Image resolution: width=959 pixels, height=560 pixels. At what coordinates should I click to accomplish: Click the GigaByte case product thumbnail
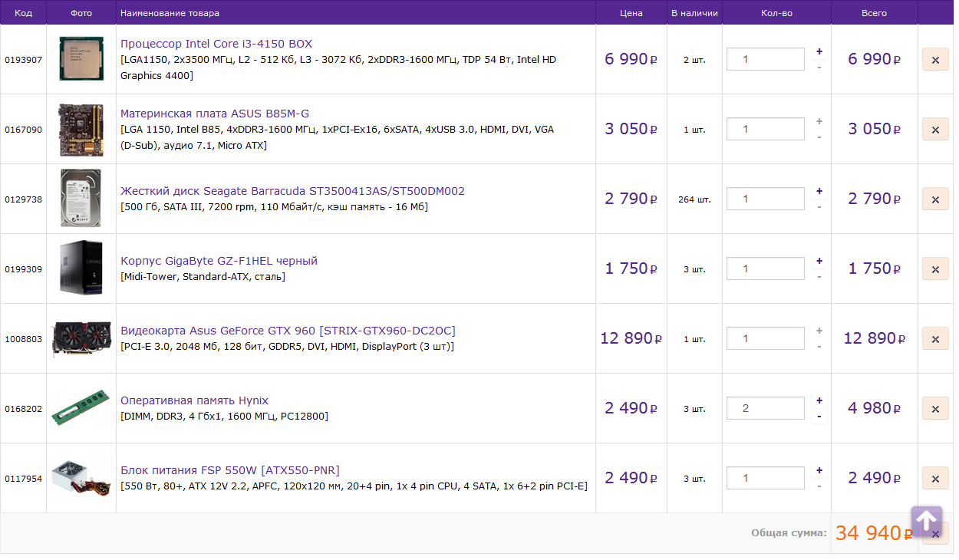[x=81, y=268]
